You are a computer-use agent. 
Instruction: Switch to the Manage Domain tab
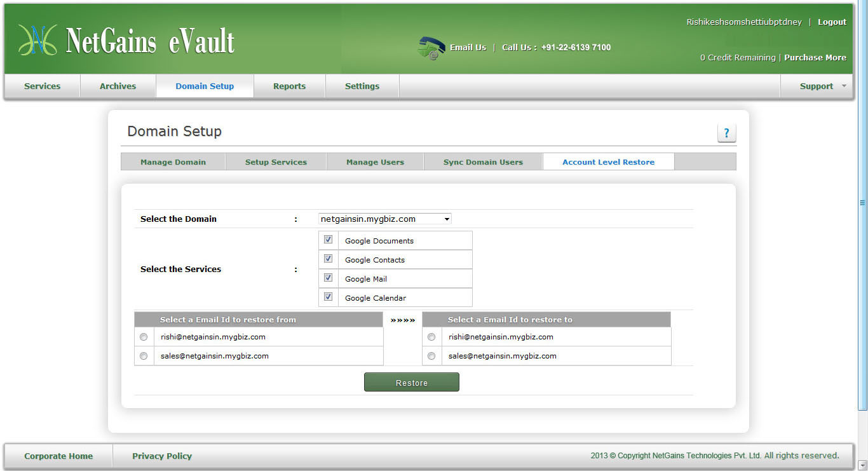(x=173, y=162)
